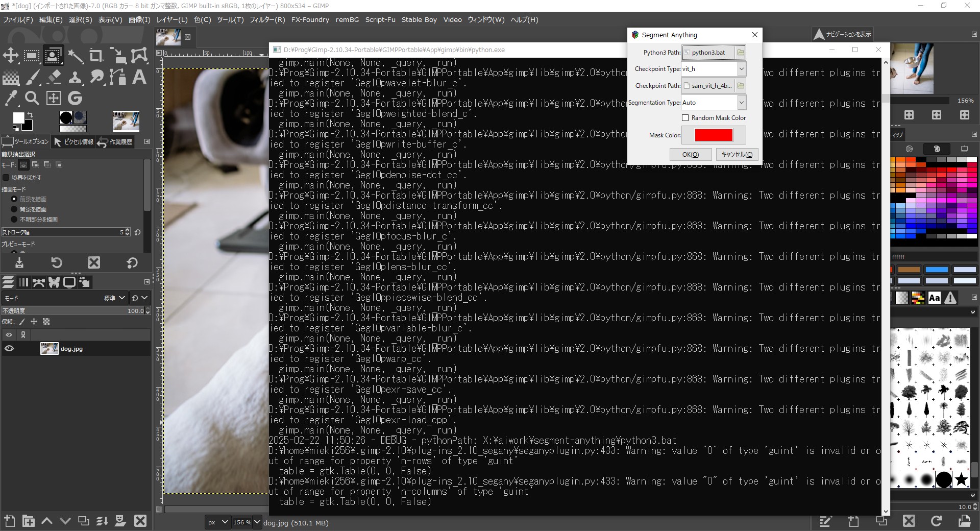Select the Eraser tool
Screen dimensions: 980x531
click(54, 78)
